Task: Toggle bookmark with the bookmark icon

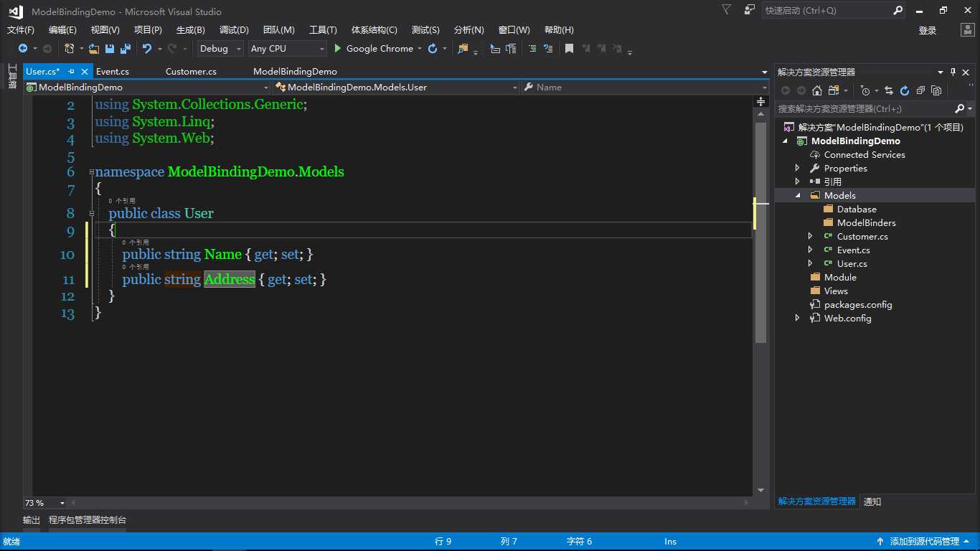Action: click(x=569, y=49)
